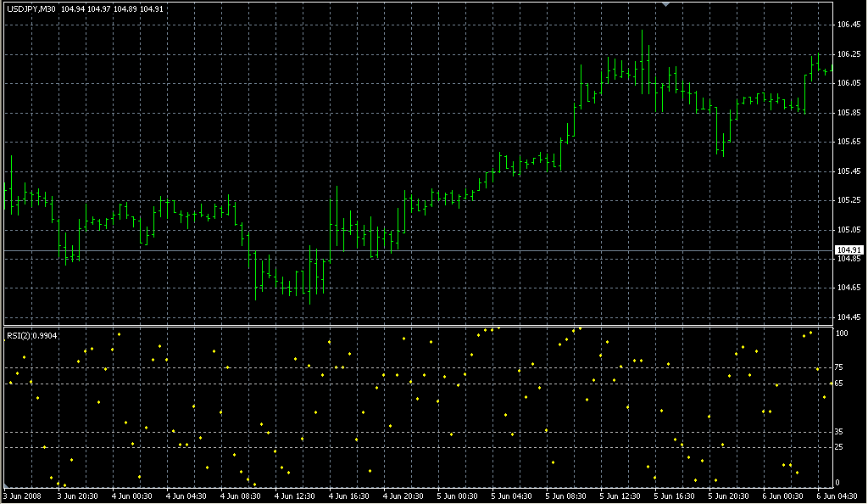Click the 105.45 price scale label
The image size is (868, 504).
pyautogui.click(x=849, y=171)
